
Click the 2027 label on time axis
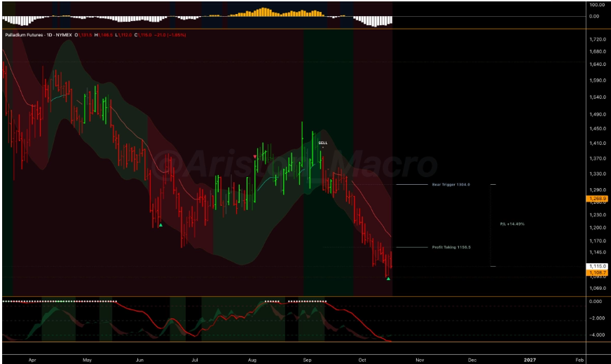pyautogui.click(x=530, y=360)
